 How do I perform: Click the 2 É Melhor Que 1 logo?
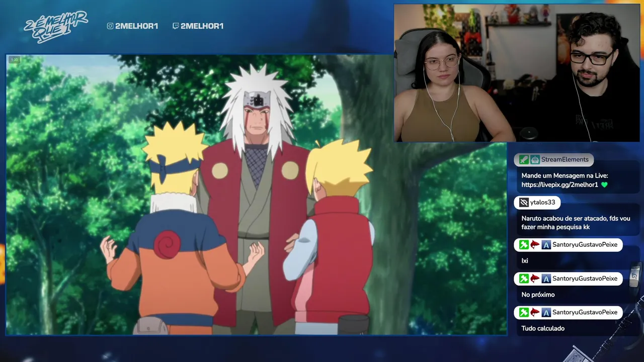click(55, 26)
